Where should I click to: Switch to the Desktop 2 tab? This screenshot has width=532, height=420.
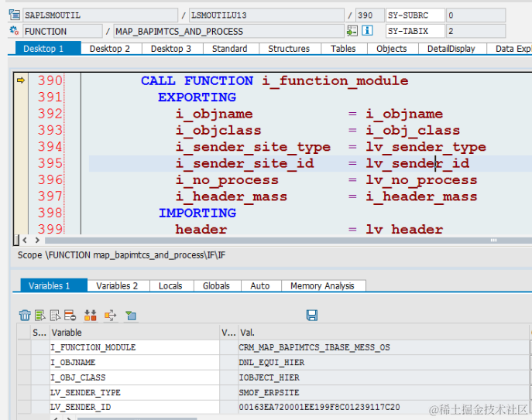(x=110, y=49)
